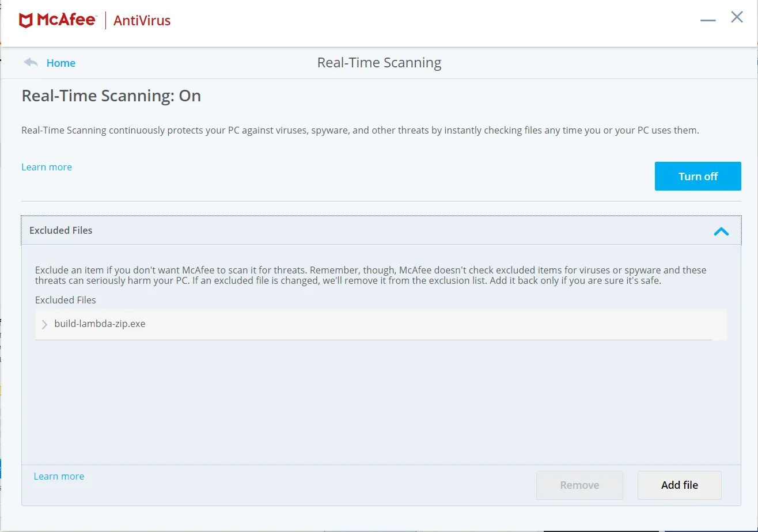The image size is (758, 532).
Task: Add file to exclusion list
Action: point(680,485)
